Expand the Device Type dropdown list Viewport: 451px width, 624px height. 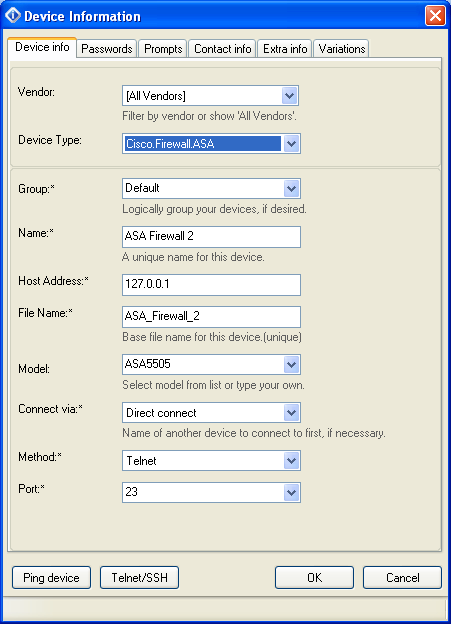(x=291, y=144)
